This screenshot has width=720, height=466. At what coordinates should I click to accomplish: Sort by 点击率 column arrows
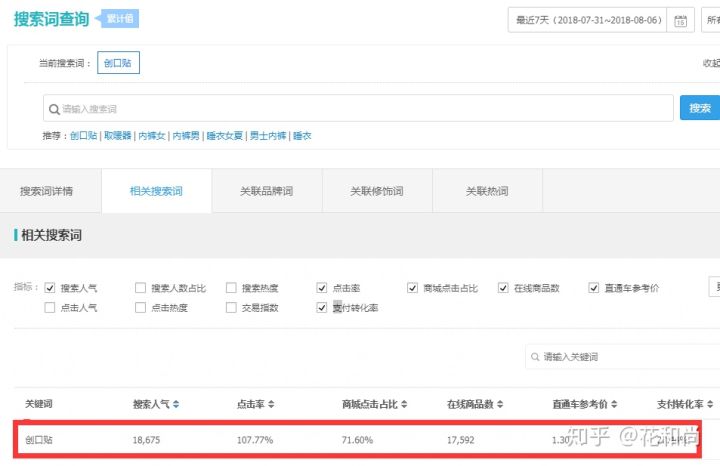[x=271, y=404]
